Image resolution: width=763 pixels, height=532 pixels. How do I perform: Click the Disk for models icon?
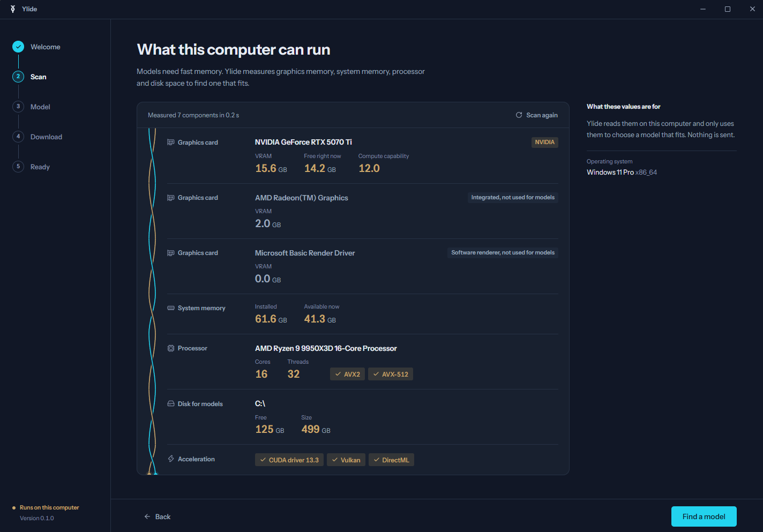[x=171, y=404]
